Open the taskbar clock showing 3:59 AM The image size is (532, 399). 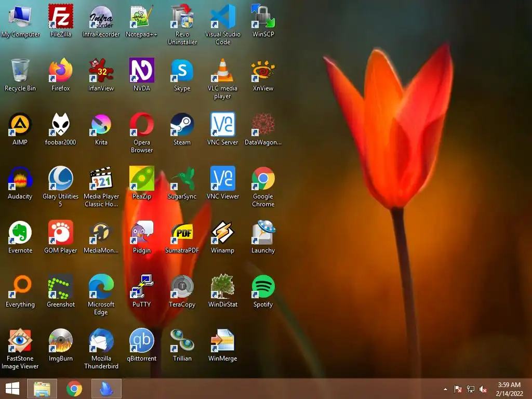pos(509,389)
